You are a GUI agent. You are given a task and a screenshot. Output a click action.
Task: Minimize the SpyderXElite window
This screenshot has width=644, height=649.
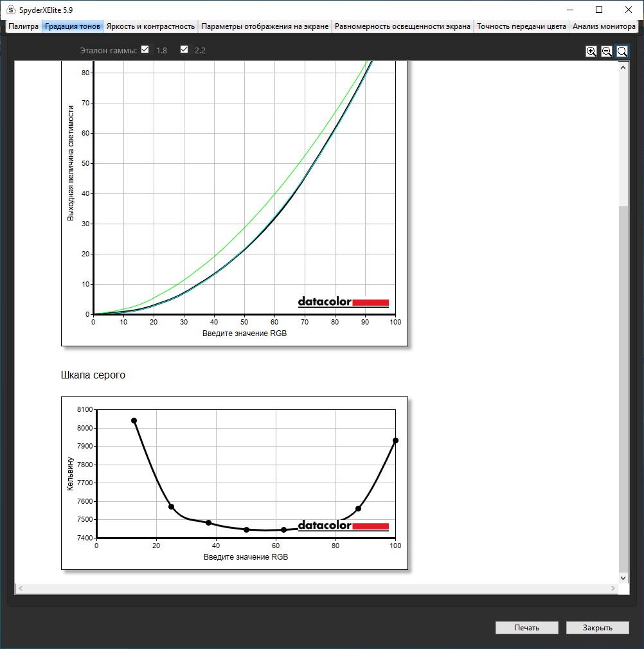click(x=570, y=10)
